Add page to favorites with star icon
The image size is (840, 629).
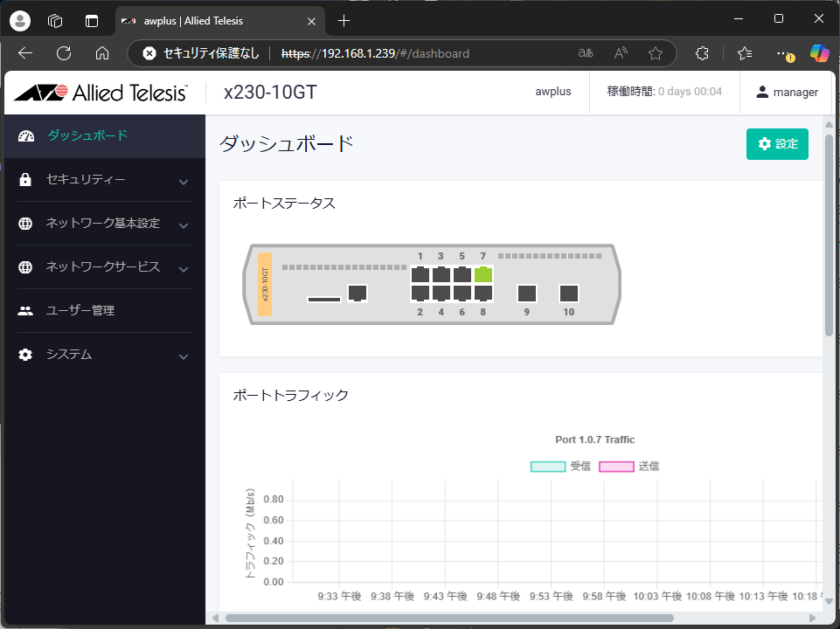tap(656, 53)
